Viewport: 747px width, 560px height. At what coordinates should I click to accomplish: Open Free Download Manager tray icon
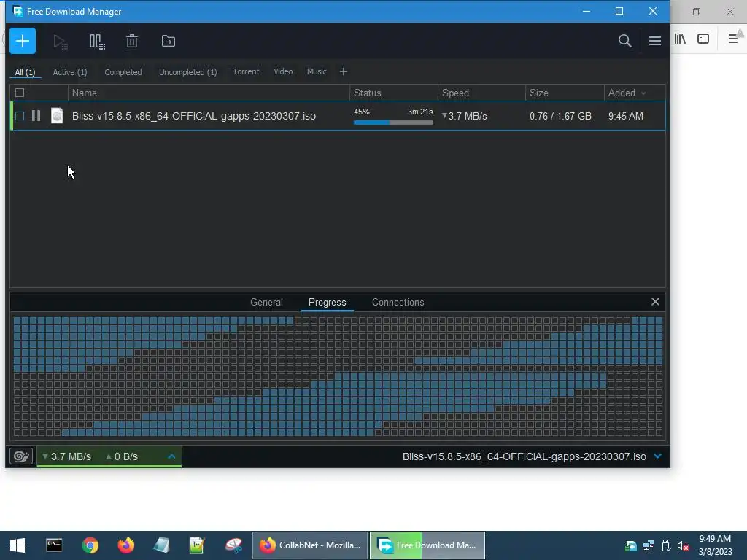coord(631,545)
